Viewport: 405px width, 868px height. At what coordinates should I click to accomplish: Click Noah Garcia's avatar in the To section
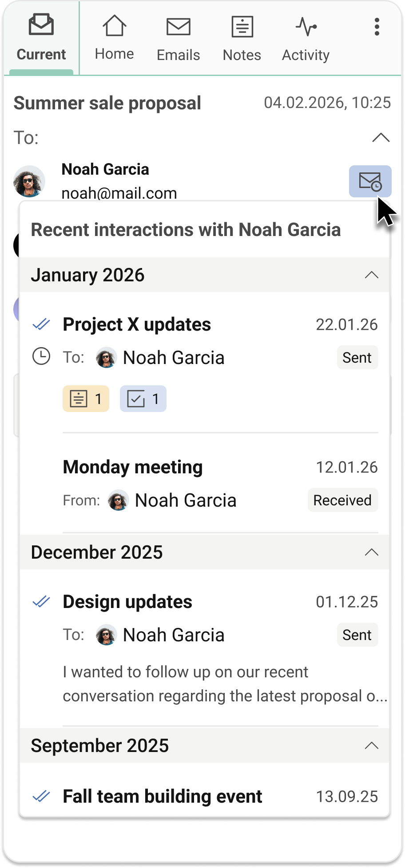tap(29, 181)
